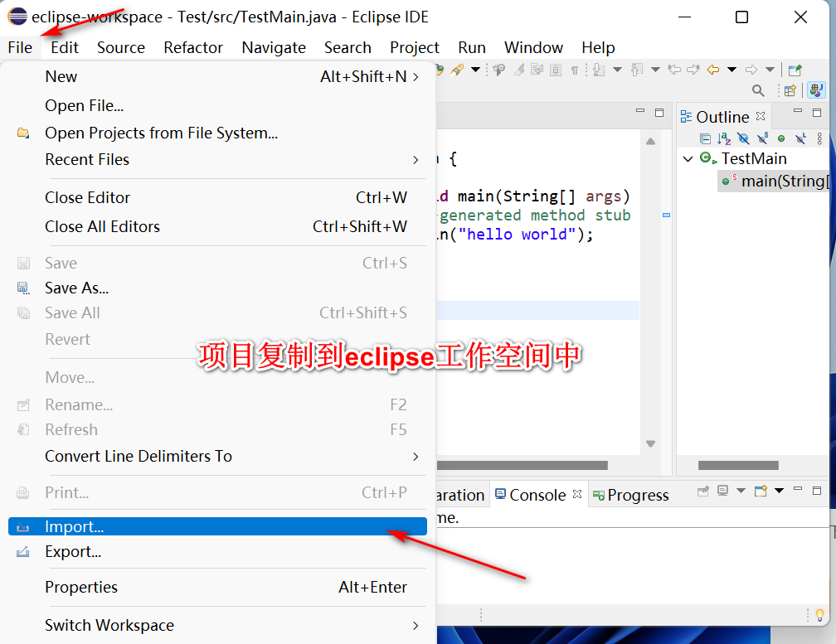Click the Open Perspective icon
836x644 pixels.
point(790,90)
